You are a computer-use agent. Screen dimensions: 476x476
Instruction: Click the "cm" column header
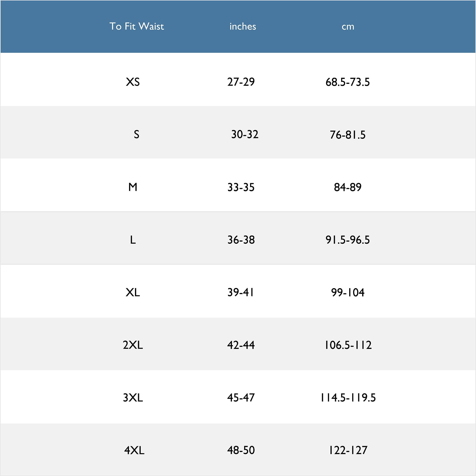[348, 26]
